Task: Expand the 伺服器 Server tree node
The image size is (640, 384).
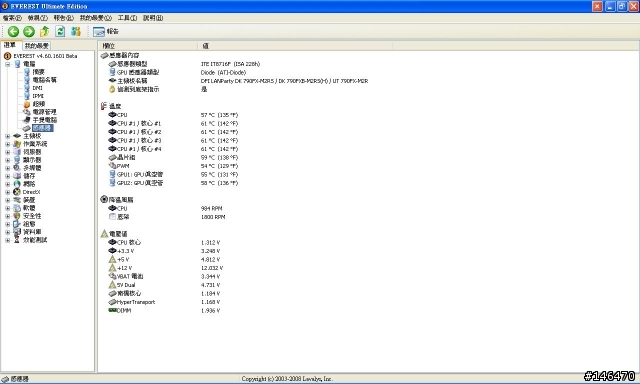Action: point(8,152)
